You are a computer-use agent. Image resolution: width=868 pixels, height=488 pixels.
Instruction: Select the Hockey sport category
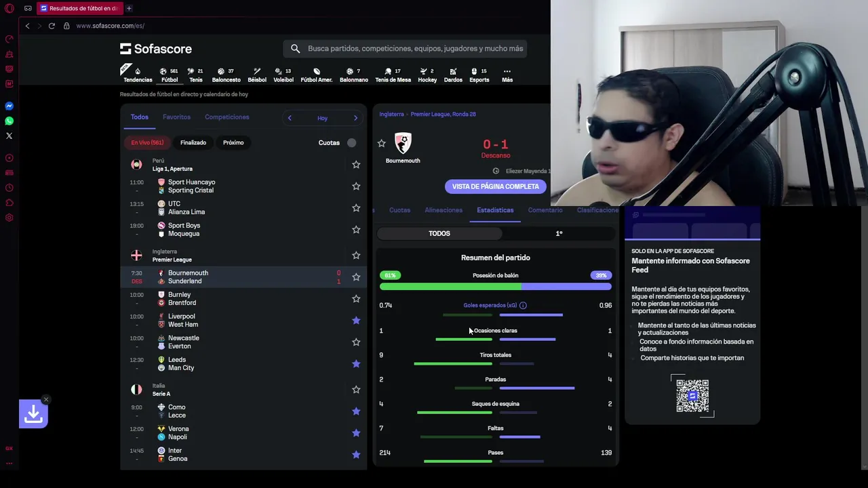coord(427,75)
